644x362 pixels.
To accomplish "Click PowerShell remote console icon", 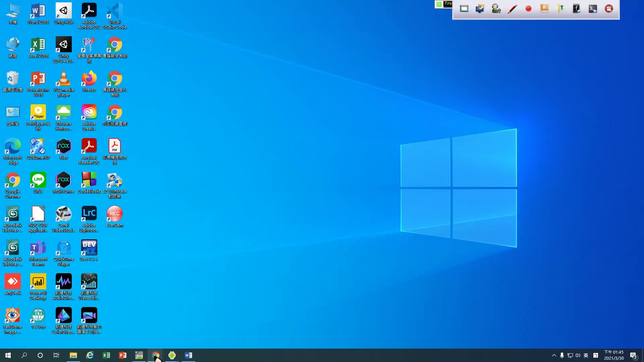I will [593, 9].
